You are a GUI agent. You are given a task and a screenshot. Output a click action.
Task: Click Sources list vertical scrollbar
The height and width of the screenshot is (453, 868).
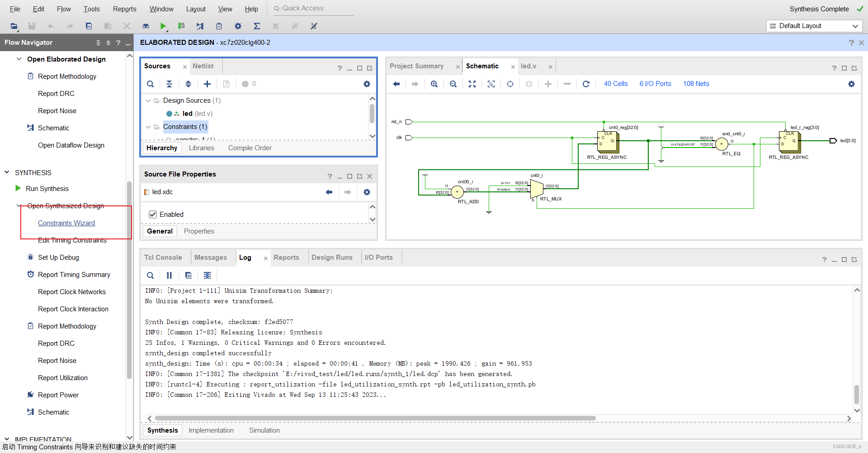pos(372,114)
